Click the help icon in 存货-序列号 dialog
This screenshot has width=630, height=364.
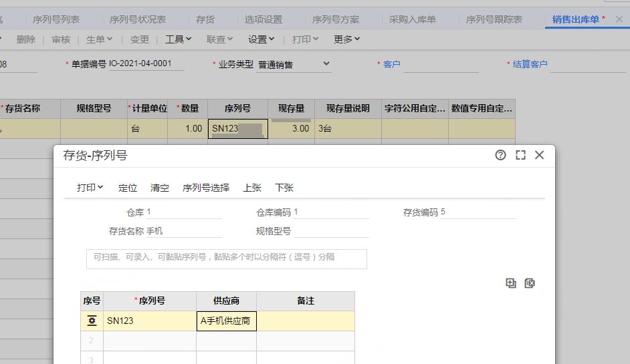click(500, 155)
